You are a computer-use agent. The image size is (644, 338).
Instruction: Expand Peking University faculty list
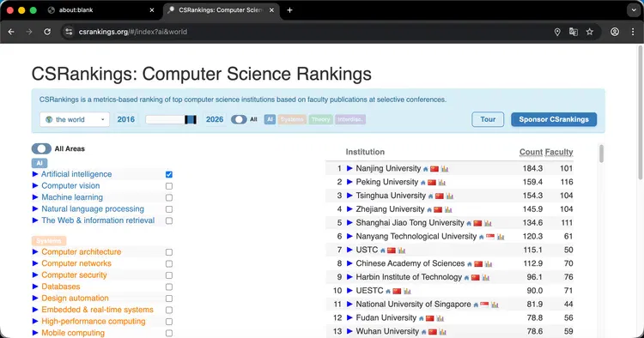coord(349,182)
